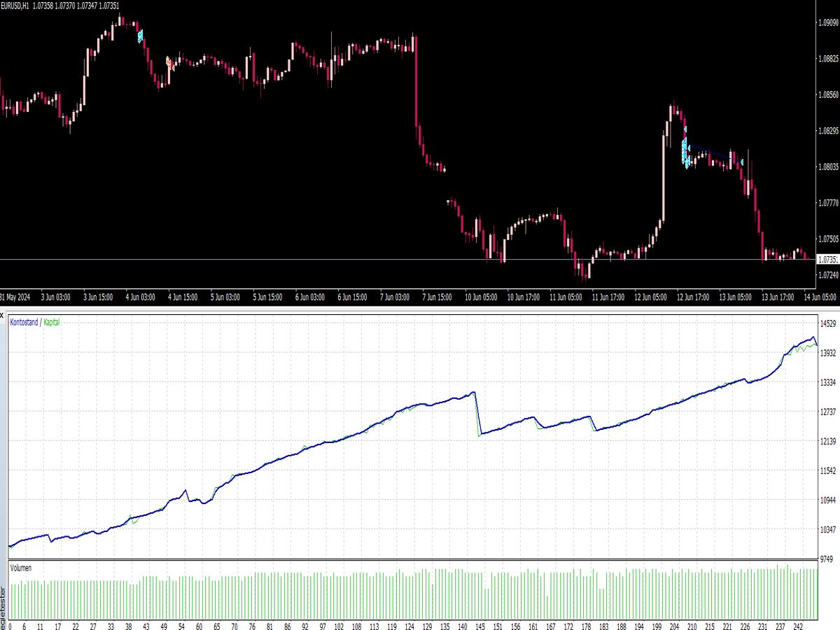Click the balance curve peak at 14529
The image size is (840, 630).
point(814,338)
